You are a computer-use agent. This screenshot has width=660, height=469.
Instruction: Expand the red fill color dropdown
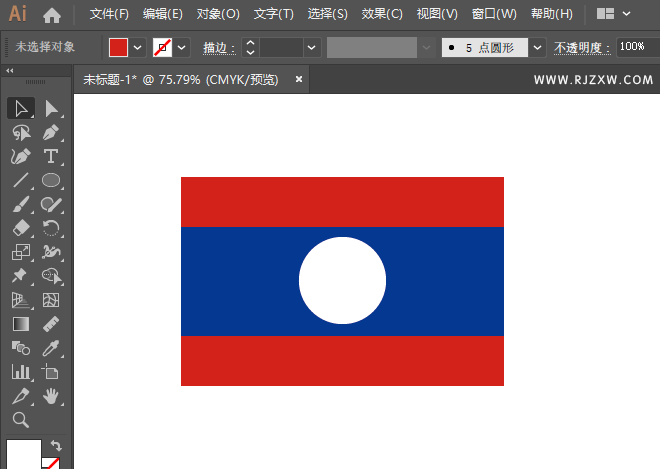(x=138, y=48)
